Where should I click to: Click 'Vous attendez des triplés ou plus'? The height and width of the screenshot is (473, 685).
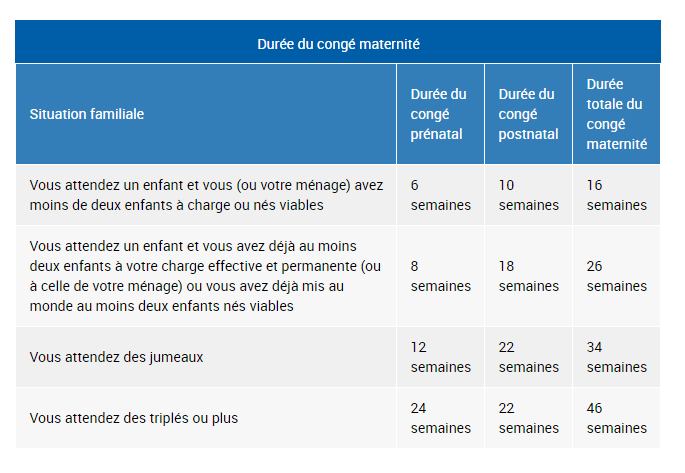click(x=134, y=418)
